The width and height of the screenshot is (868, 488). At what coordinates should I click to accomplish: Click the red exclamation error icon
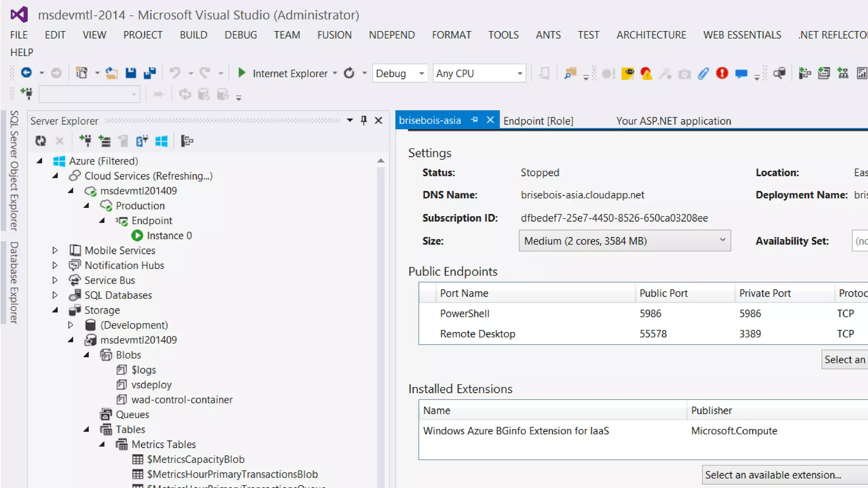tap(722, 73)
